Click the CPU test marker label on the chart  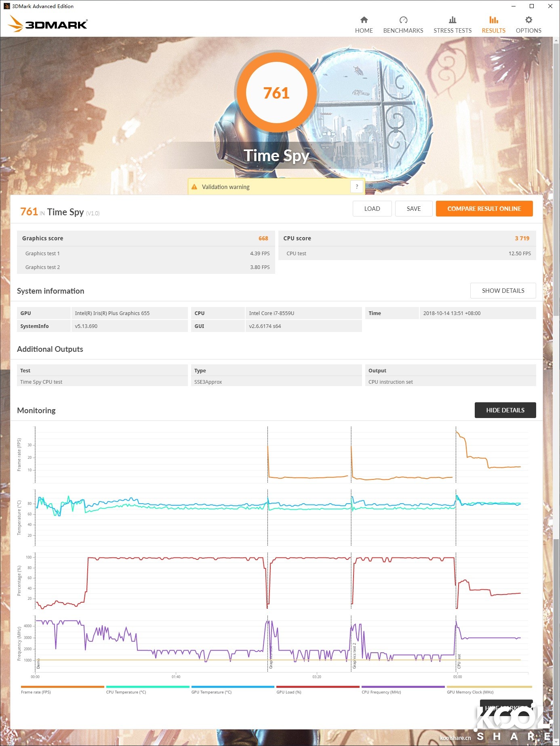[x=459, y=661]
